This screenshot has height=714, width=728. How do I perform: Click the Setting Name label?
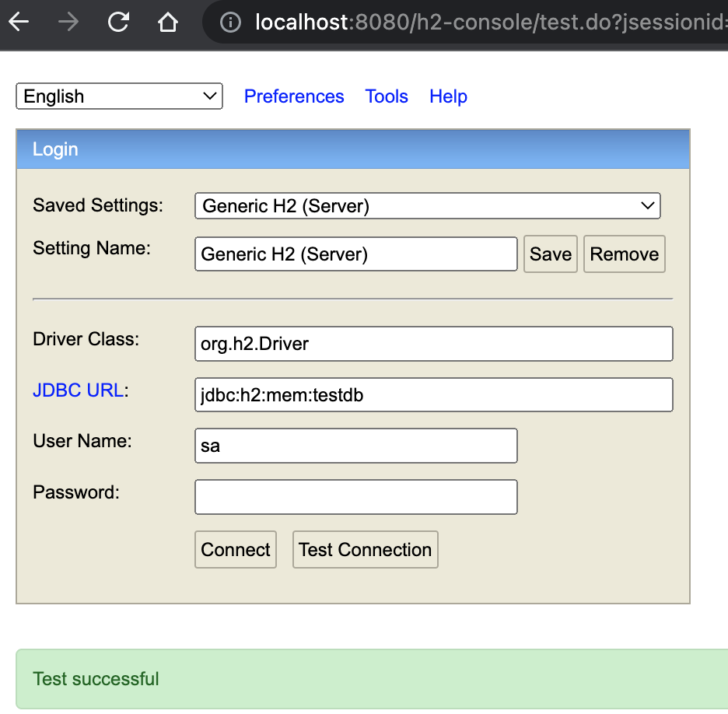pos(92,248)
